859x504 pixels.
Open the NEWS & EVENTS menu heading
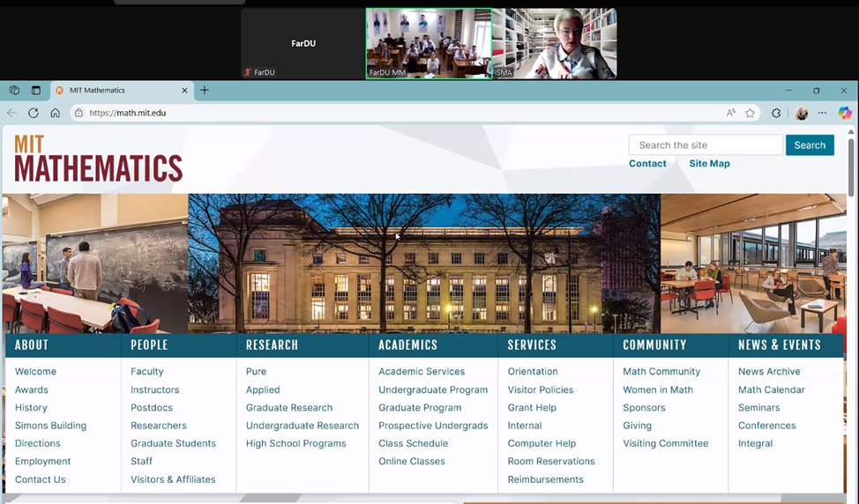(x=779, y=345)
